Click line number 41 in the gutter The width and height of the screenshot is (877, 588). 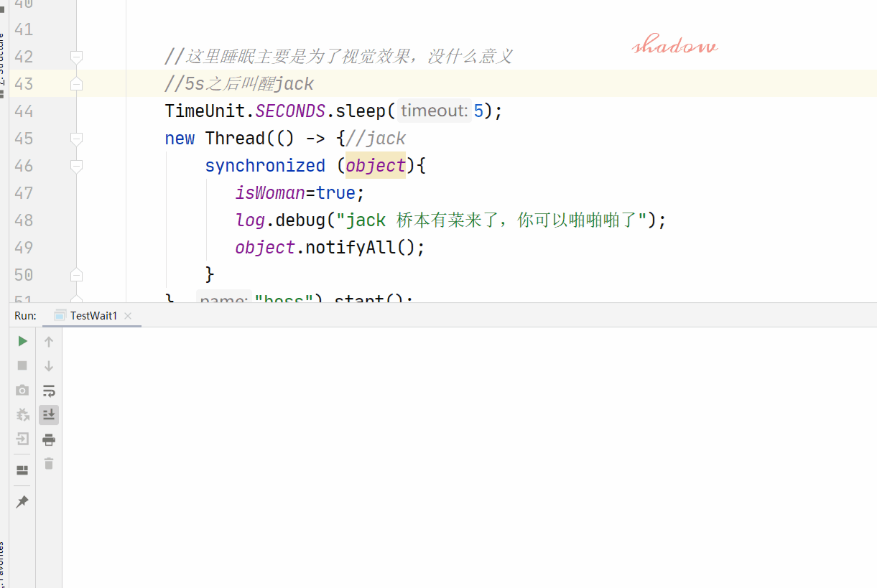pos(24,29)
